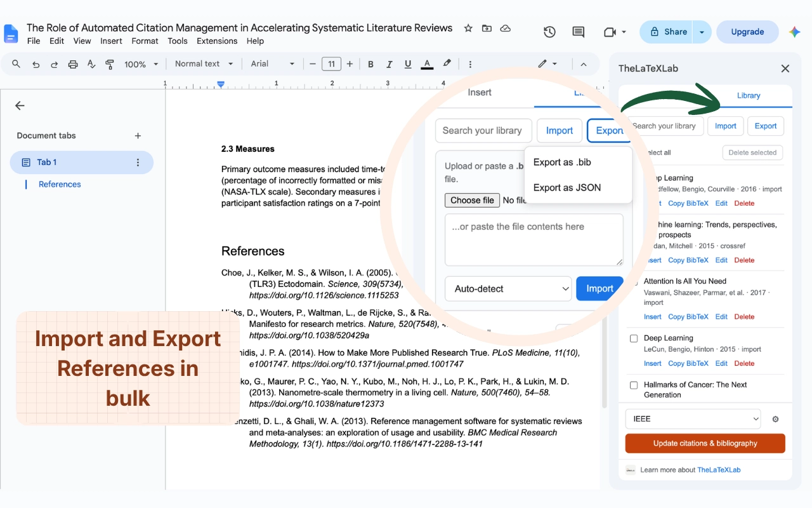Open the Edit menu
Screen dimensions: 812x508
(57, 41)
